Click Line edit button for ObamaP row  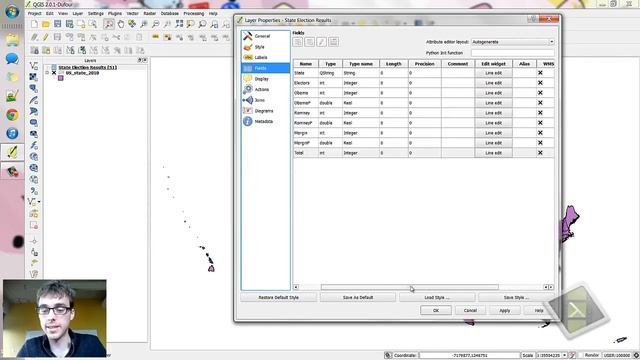pos(493,103)
